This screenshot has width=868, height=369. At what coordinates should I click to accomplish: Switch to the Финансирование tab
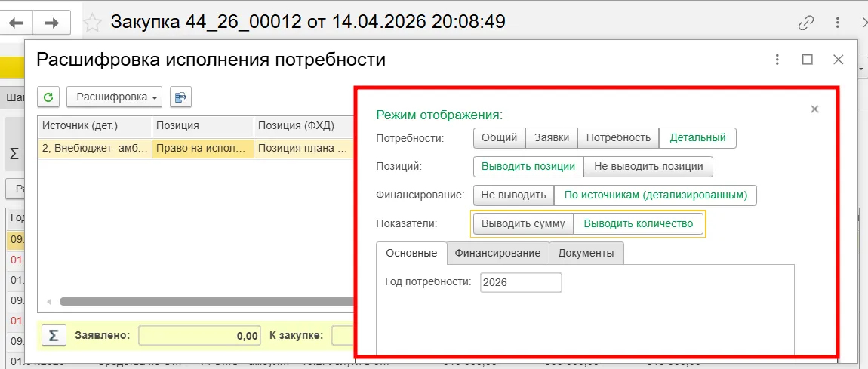tap(497, 253)
